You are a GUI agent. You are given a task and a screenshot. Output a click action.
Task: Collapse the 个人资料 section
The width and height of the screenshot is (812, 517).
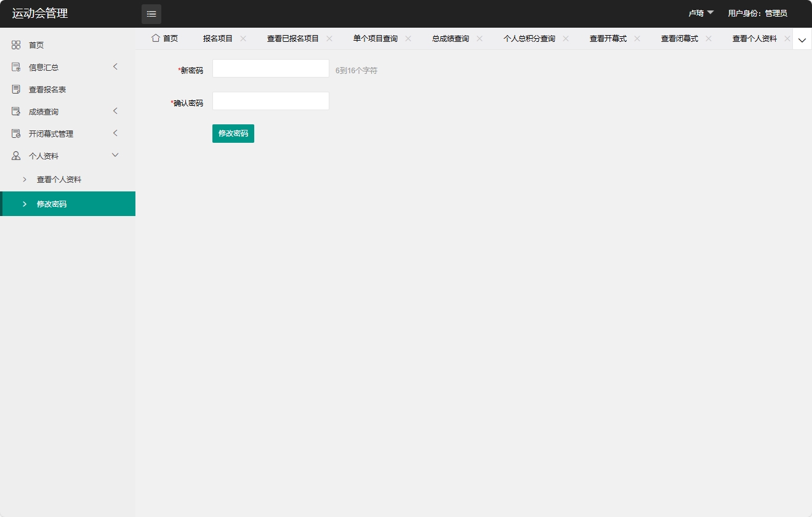pyautogui.click(x=115, y=155)
